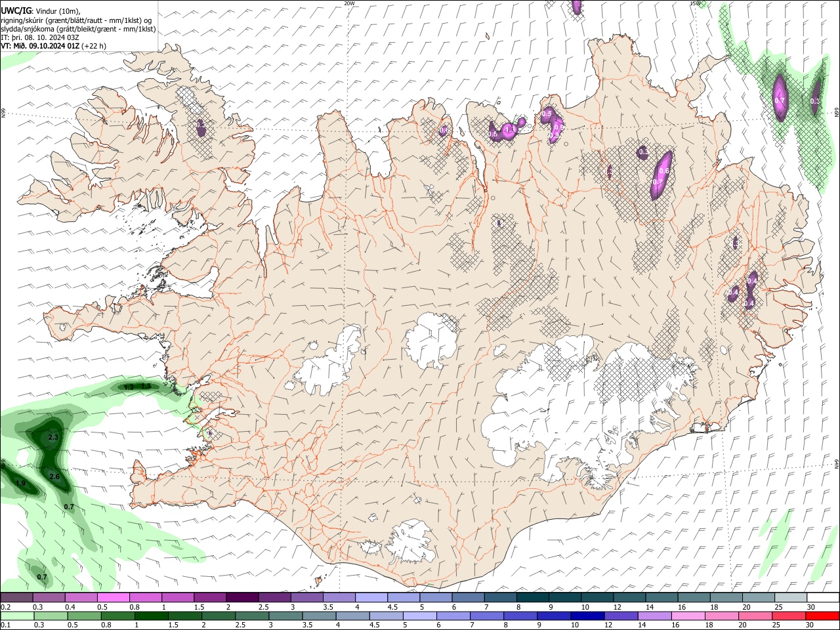840x630 pixels.
Task: Click the deep navy blue swatch at 10 in lower scale
Action: (x=587, y=616)
